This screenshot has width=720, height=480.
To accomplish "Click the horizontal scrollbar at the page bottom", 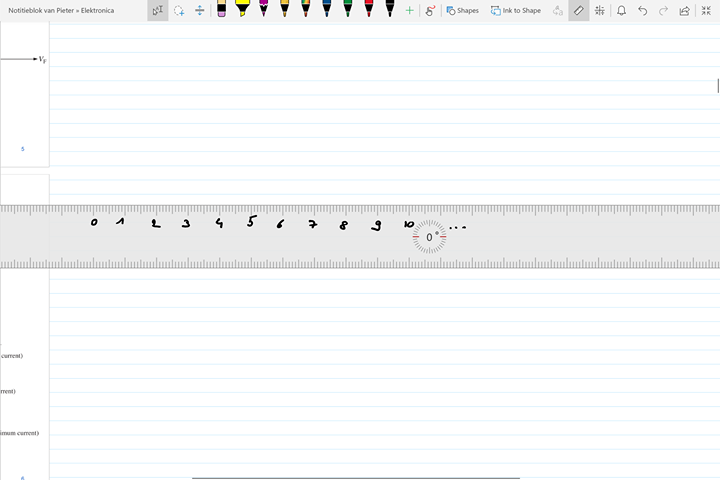I will (x=356, y=478).
